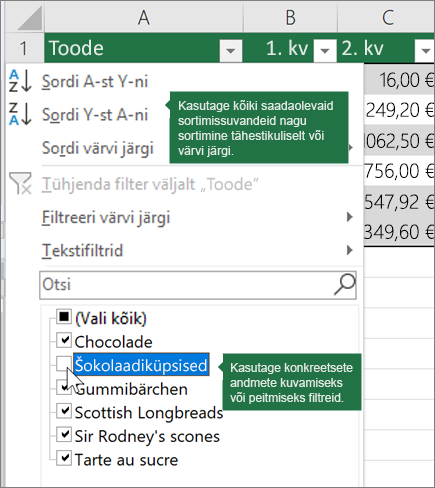Choose Sordi A-st Y-ni menu item
Screen dimensions: 435x488
click(x=95, y=81)
